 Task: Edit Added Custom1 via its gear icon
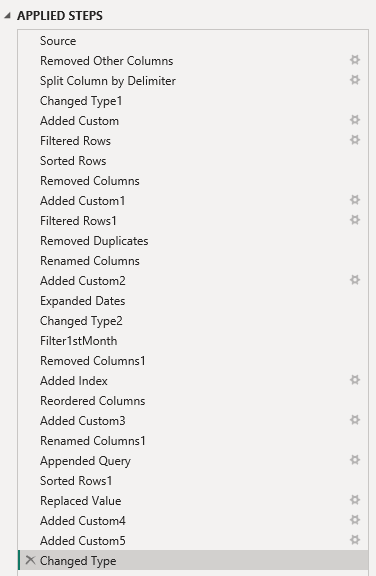coord(355,200)
